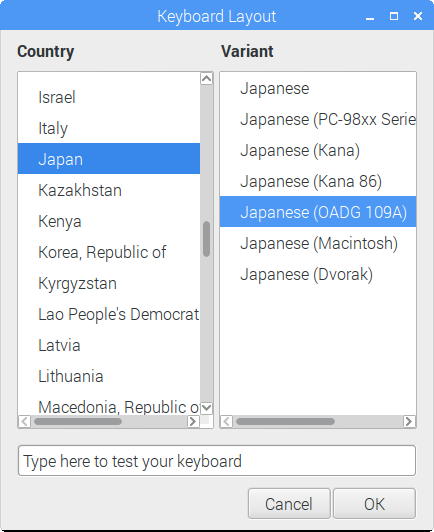Click Variant list horizontal scroll-left arrow
The height and width of the screenshot is (532, 434).
coord(227,421)
